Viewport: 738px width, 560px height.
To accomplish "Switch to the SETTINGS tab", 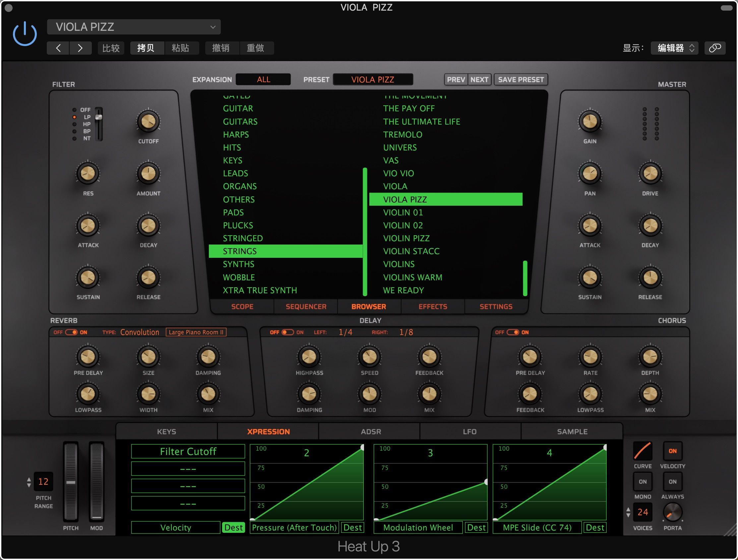I will [496, 307].
